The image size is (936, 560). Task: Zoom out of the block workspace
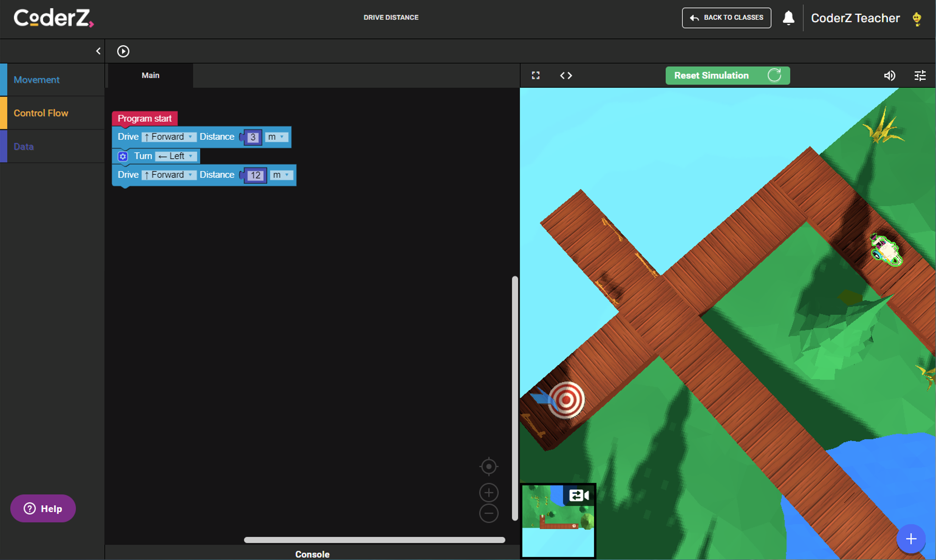489,513
